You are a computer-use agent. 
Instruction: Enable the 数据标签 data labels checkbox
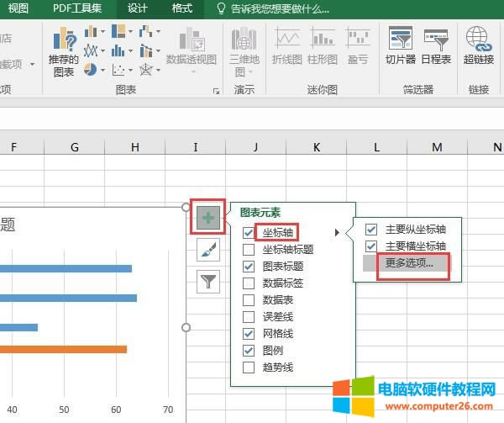249,283
